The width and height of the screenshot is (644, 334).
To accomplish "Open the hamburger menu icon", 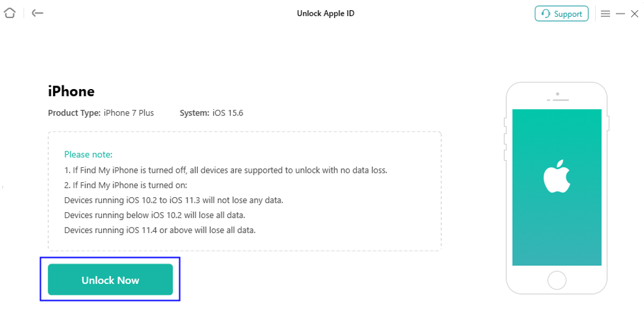I will (x=605, y=14).
